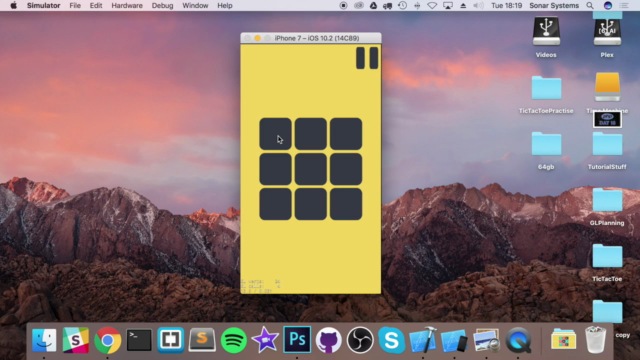Open Notification Center list icon
The image size is (640, 360).
point(624,6)
